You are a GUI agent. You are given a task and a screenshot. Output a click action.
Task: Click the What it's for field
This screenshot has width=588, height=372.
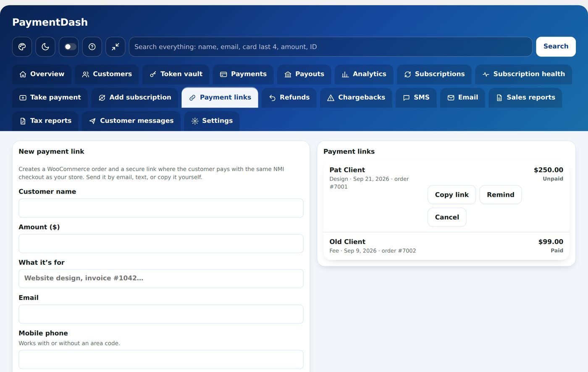tap(161, 279)
